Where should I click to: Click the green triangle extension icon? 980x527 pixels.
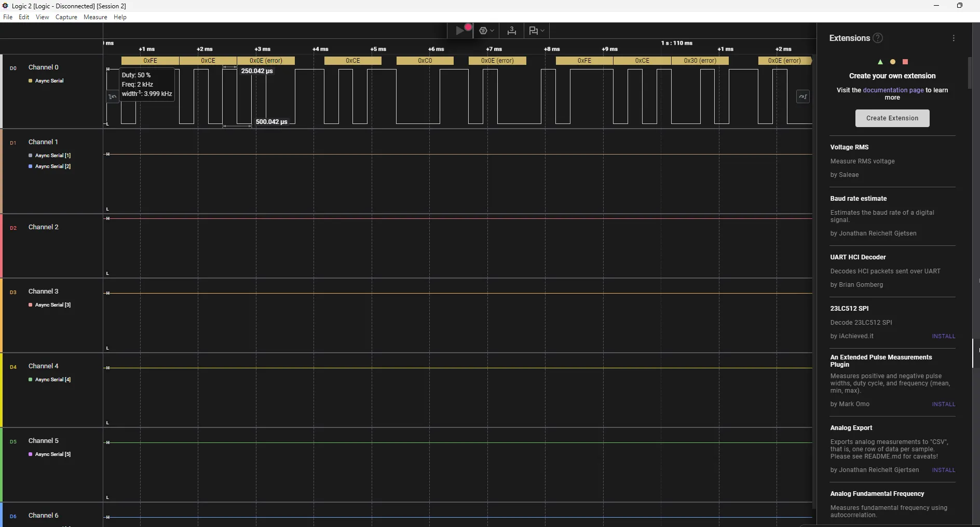coord(880,62)
